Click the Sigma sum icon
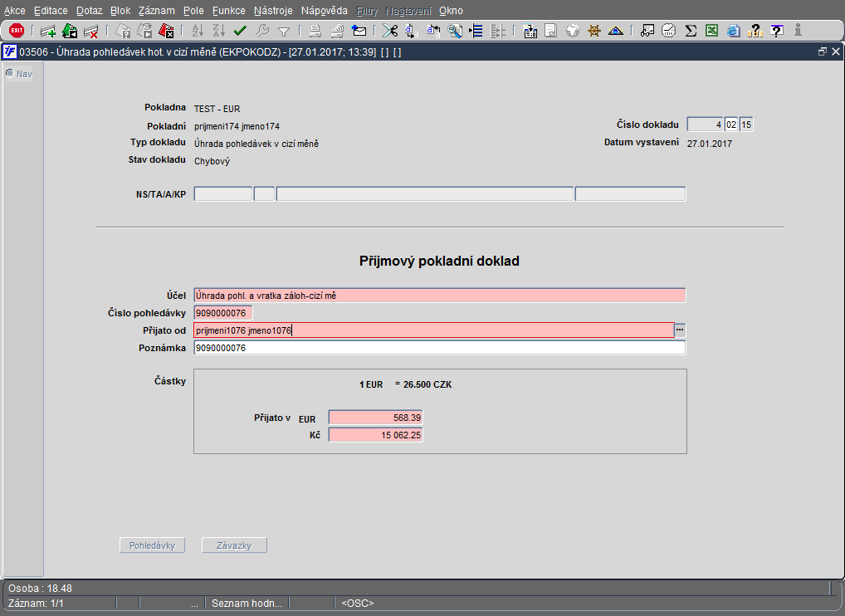The height and width of the screenshot is (616, 845). (x=691, y=32)
